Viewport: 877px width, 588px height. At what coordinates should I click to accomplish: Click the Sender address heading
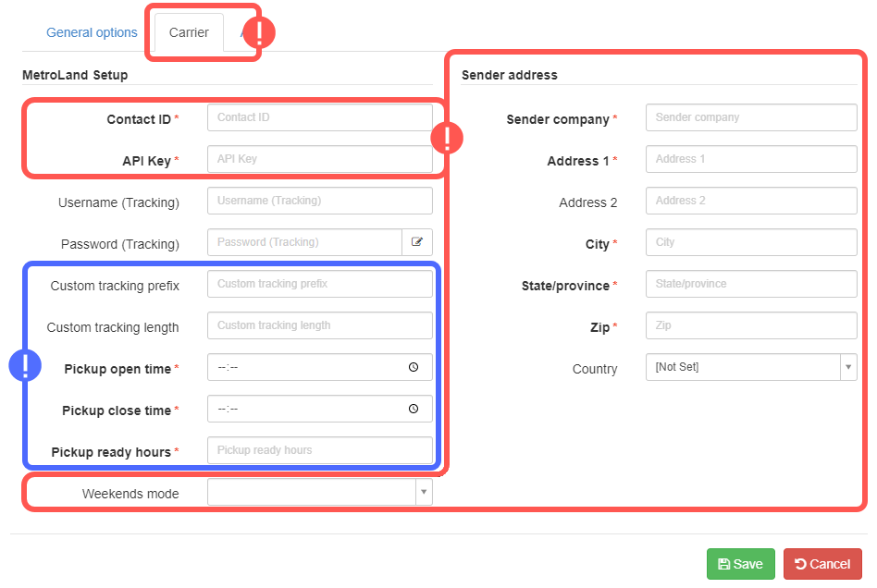pyautogui.click(x=510, y=75)
